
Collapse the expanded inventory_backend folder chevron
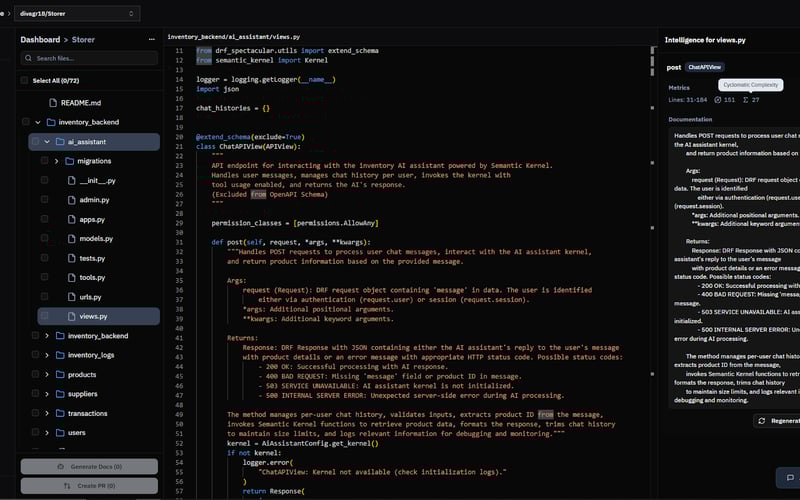click(x=38, y=122)
